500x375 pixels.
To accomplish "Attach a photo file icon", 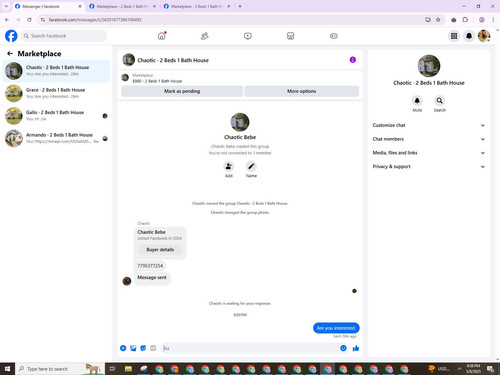I will 133,348.
